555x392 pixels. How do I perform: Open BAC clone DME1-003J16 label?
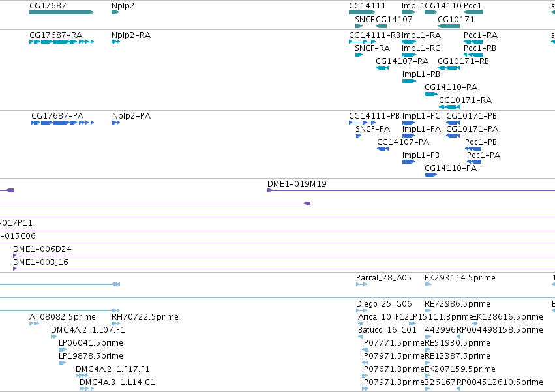pyautogui.click(x=40, y=262)
